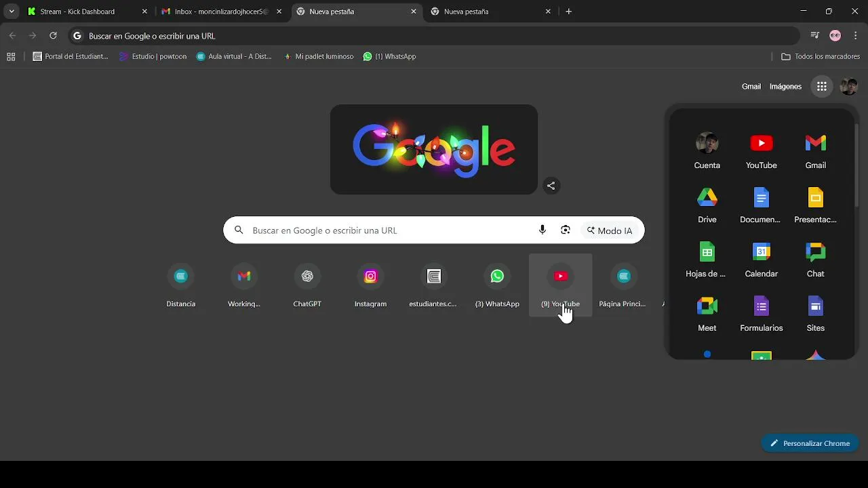The image size is (868, 488).
Task: Open the Google account avatar on page
Action: point(848,86)
